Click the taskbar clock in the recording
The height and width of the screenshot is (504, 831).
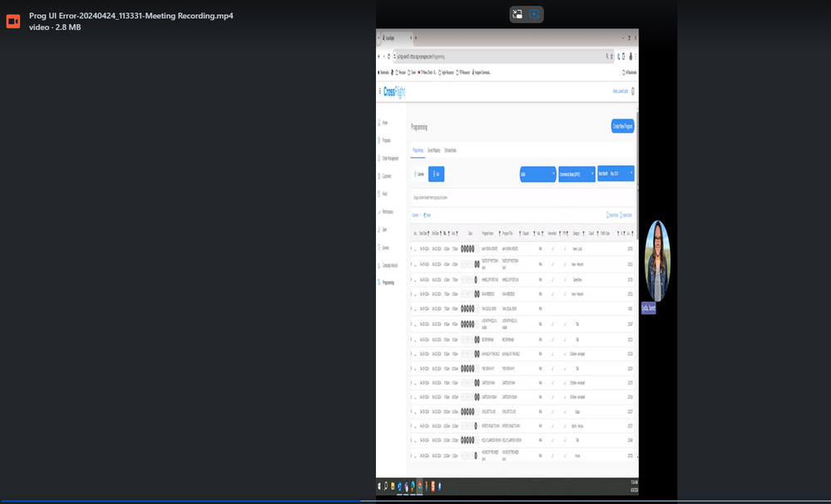pos(634,486)
